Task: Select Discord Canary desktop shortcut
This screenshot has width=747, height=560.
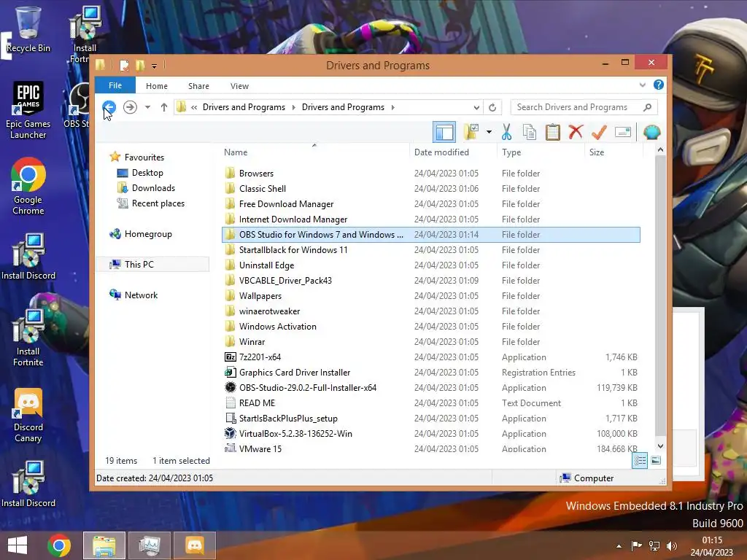Action: [x=28, y=415]
